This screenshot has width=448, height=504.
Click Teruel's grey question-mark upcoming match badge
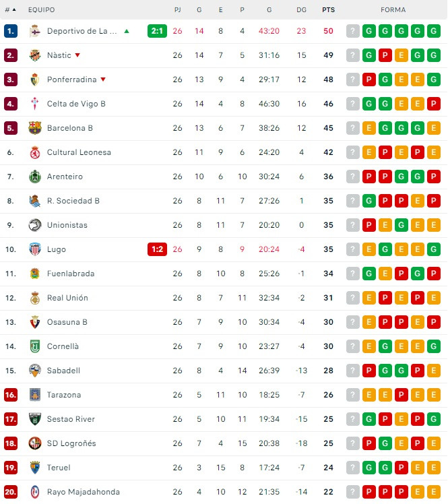[x=353, y=468]
